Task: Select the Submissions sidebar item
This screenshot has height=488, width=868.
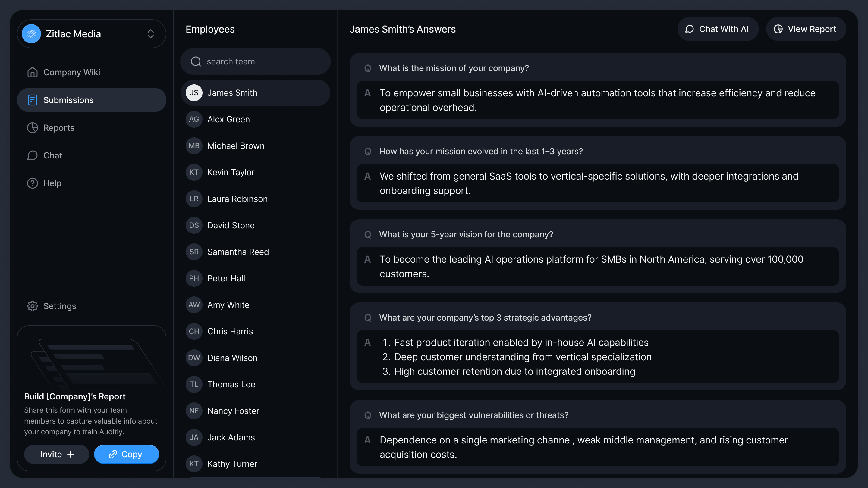Action: pos(91,100)
